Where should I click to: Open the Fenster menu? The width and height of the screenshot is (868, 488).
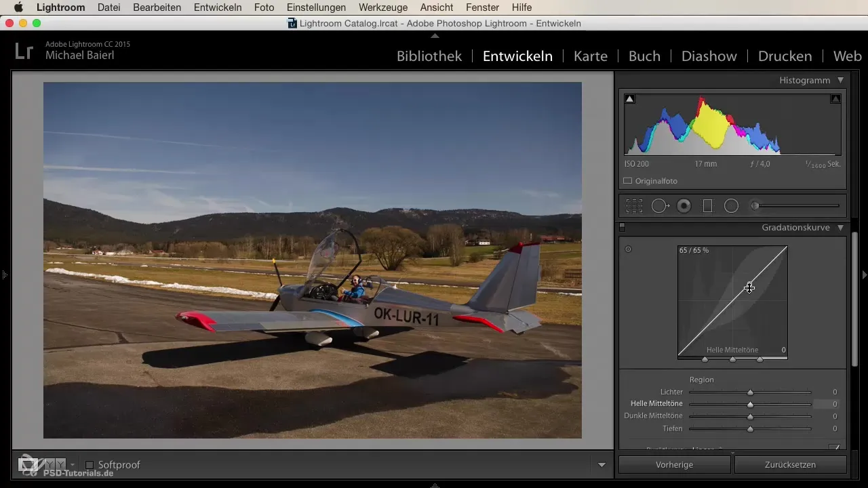[483, 7]
